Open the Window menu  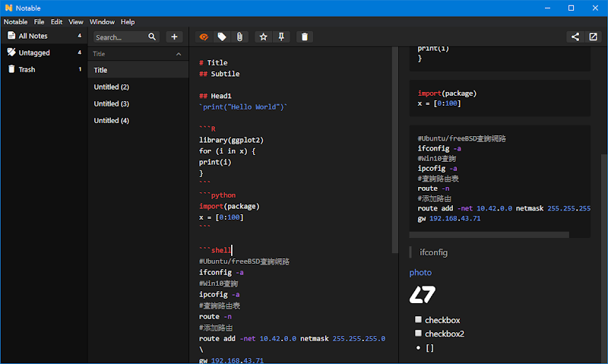pos(102,22)
